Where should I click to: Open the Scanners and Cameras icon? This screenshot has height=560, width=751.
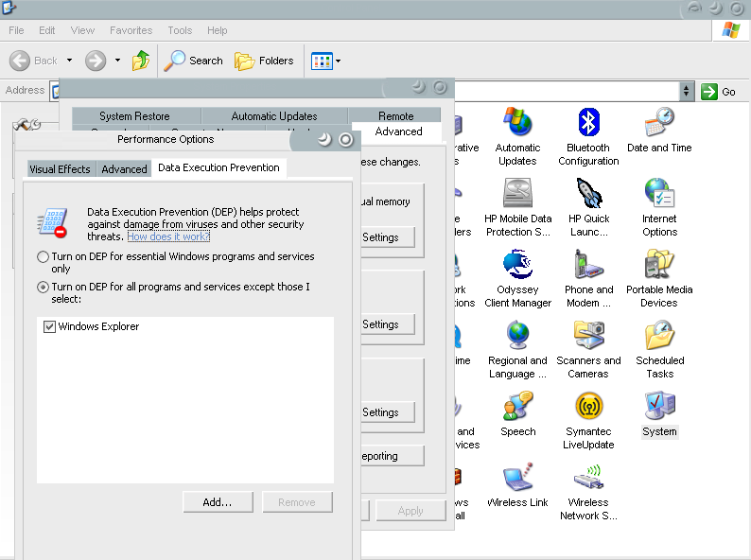[x=588, y=335]
